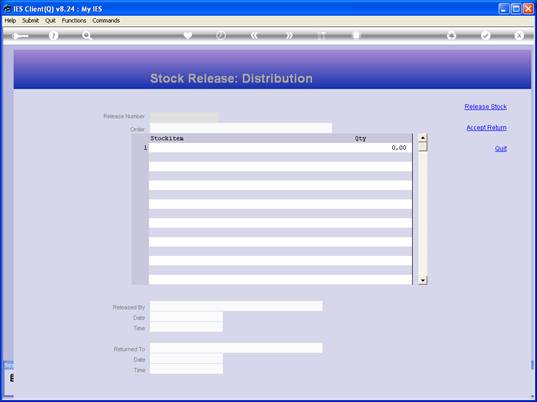Open the question mark help icon
This screenshot has height=402, width=537.
click(x=53, y=36)
